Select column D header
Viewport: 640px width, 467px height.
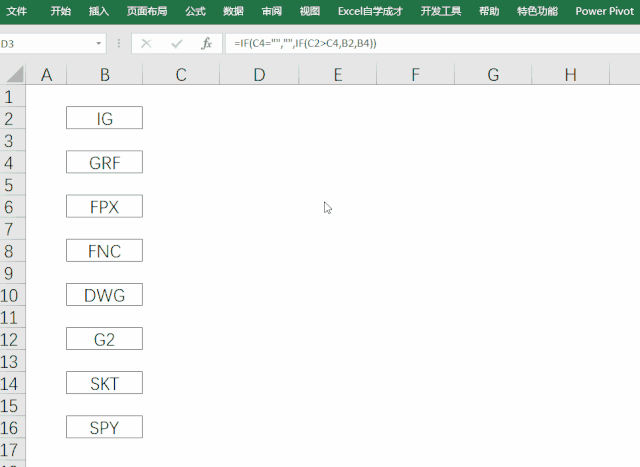click(x=259, y=75)
